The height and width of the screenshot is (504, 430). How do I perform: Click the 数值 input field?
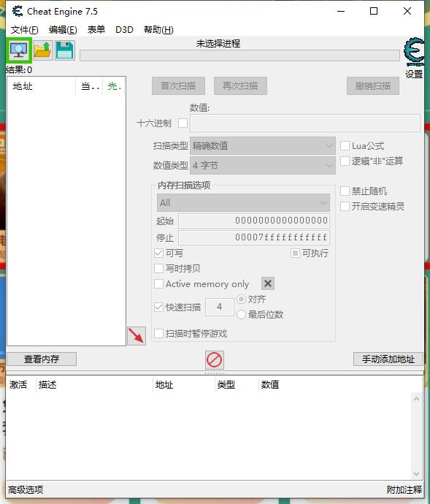(305, 123)
